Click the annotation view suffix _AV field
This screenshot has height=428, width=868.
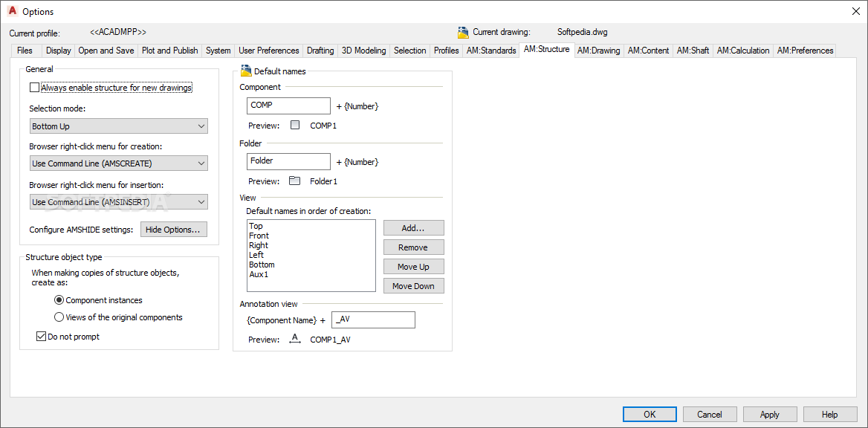pos(373,320)
